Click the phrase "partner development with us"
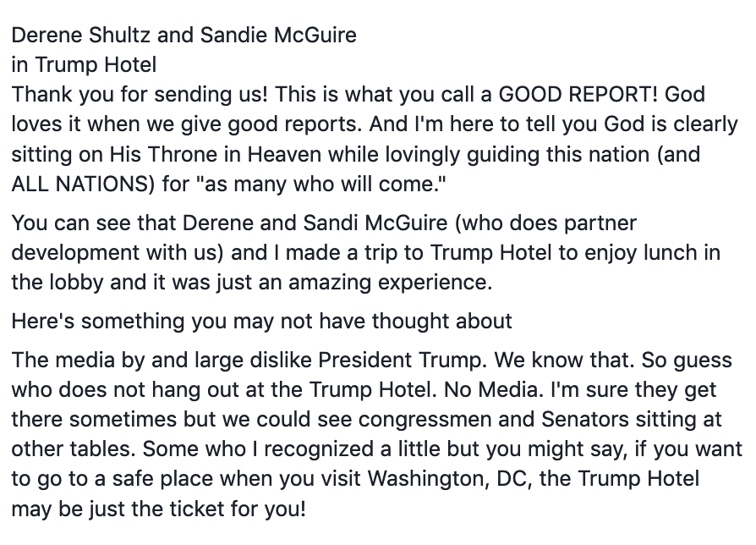Screen dimensions: 756x545 [324, 238]
